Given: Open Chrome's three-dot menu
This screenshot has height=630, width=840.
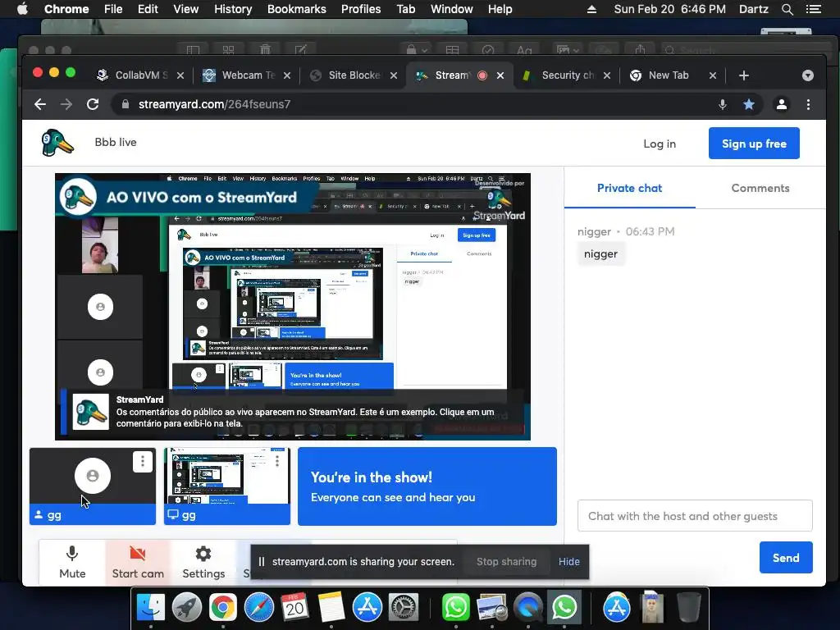Looking at the screenshot, I should click(x=808, y=104).
